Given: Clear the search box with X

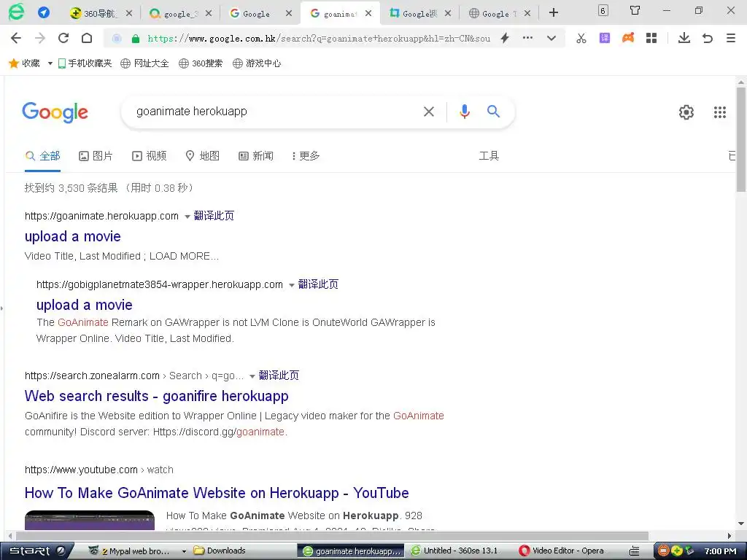Looking at the screenshot, I should 429,112.
